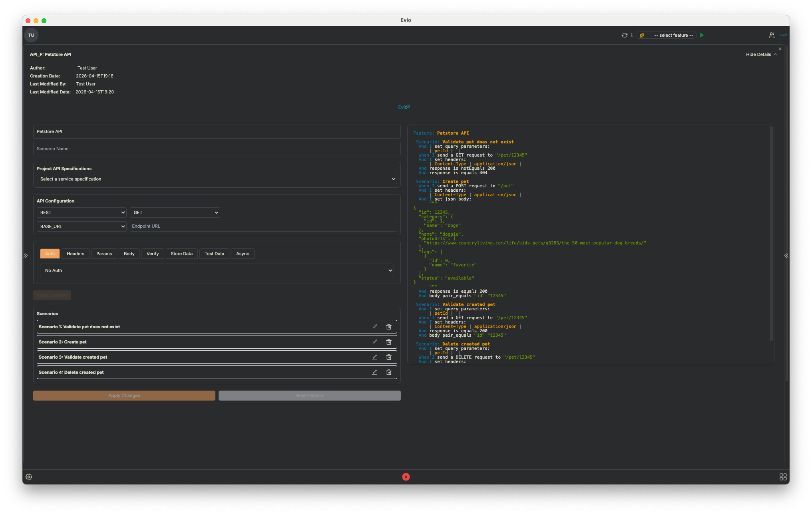Screen dimensions: 812x514
Task: Select Scenario 2: Create pet row
Action: [x=217, y=342]
